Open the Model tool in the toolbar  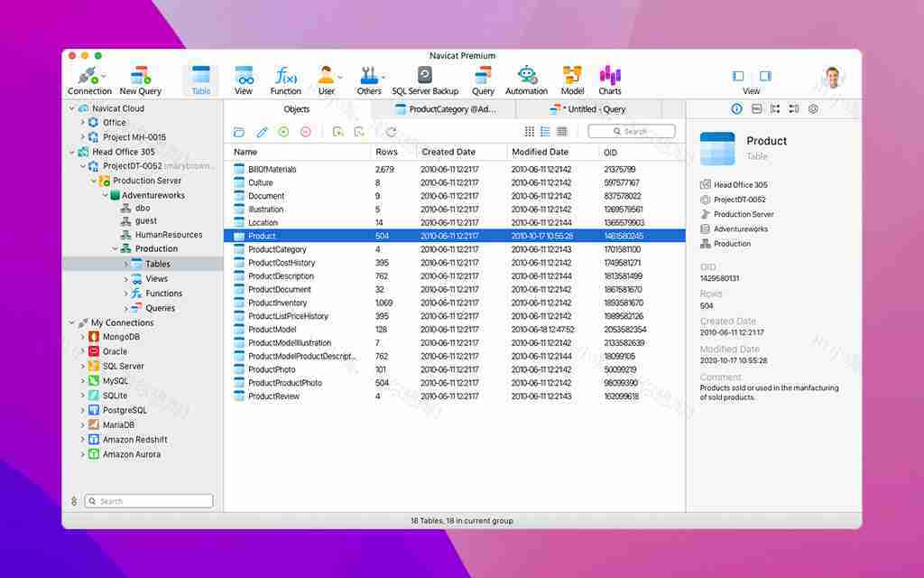pyautogui.click(x=570, y=79)
